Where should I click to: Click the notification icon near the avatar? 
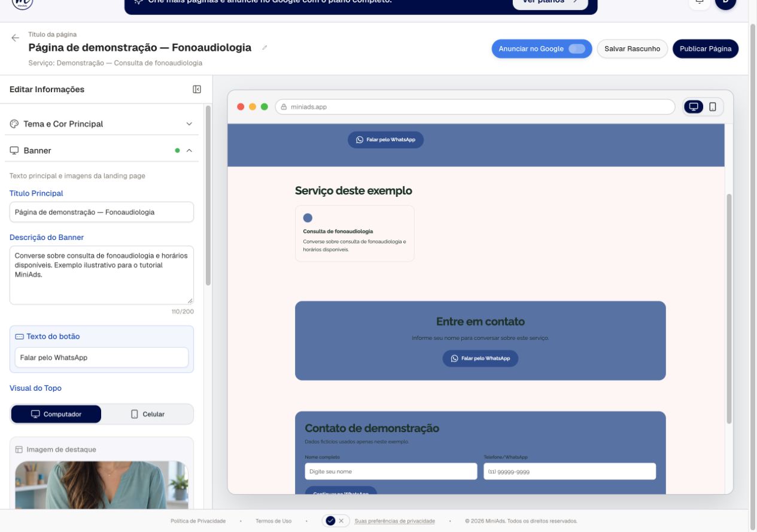point(699,3)
